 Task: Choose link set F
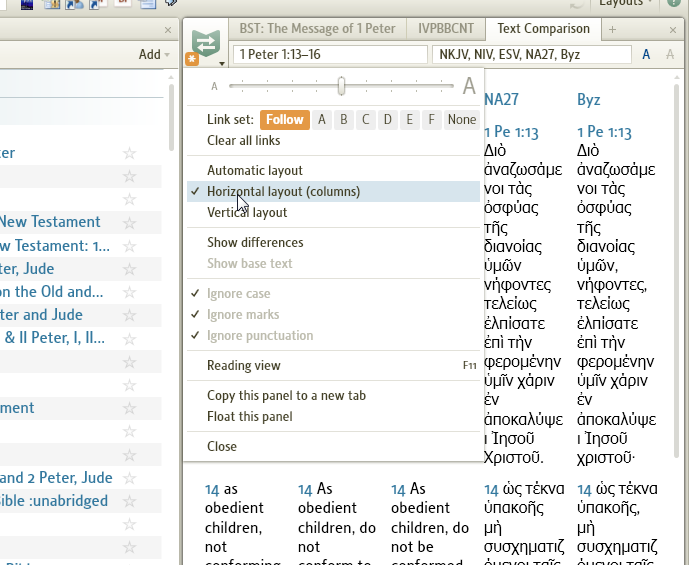pos(432,120)
